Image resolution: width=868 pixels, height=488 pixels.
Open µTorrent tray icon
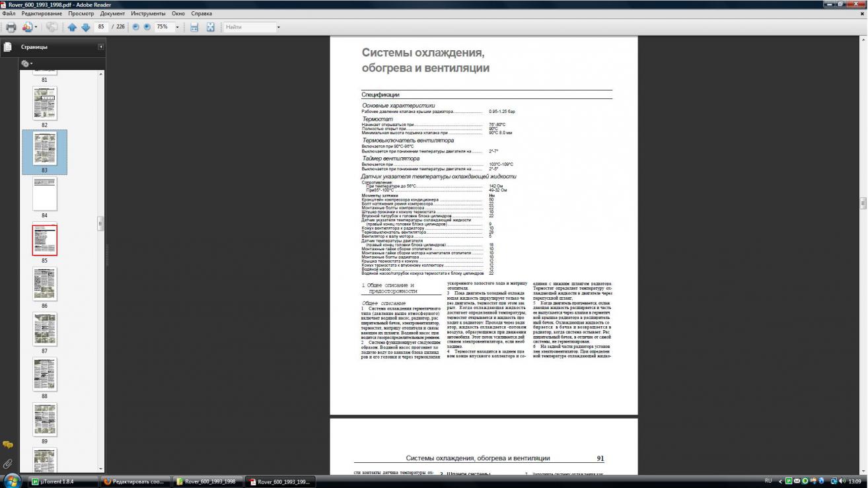(x=789, y=481)
